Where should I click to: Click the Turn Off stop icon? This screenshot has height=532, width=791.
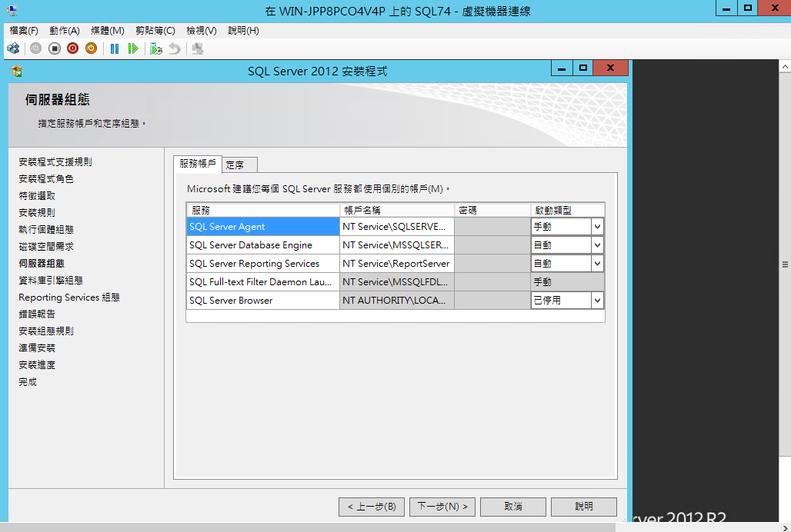click(55, 49)
